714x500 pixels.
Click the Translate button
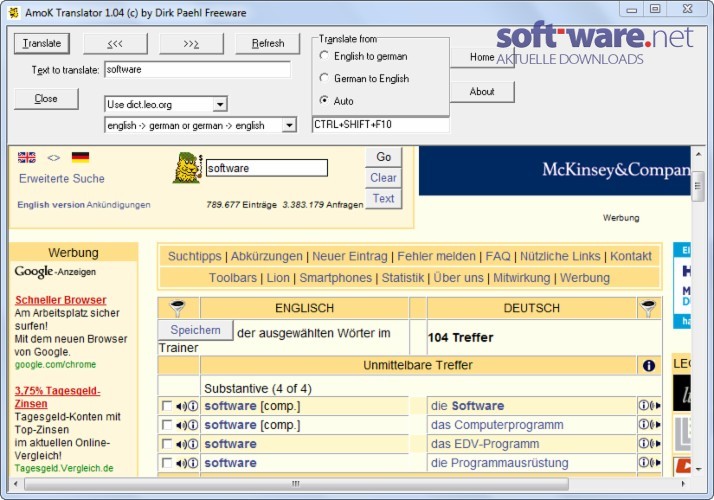pos(41,43)
